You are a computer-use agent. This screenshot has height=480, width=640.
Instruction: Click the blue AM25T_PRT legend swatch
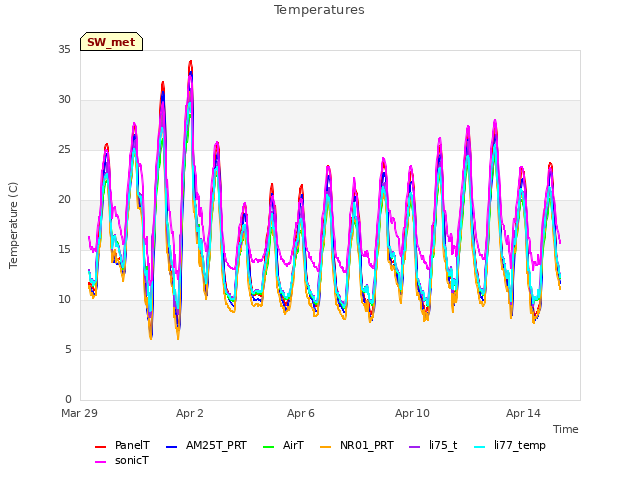pos(171,447)
